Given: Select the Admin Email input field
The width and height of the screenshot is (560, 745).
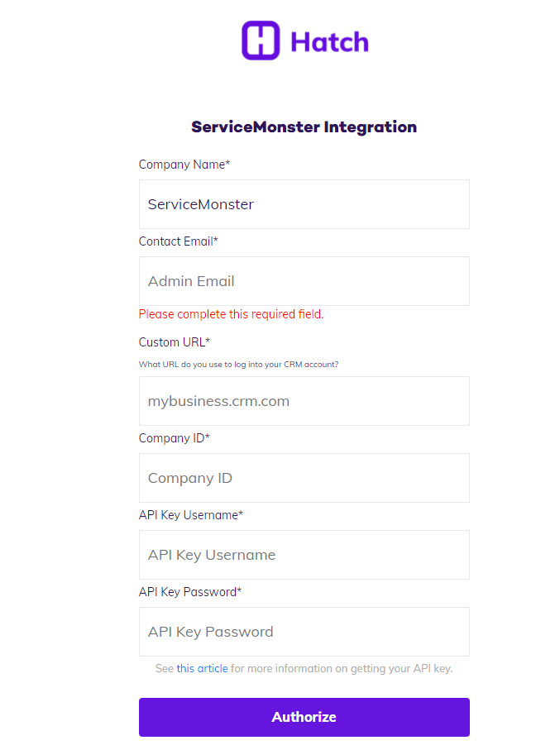Looking at the screenshot, I should click(304, 281).
